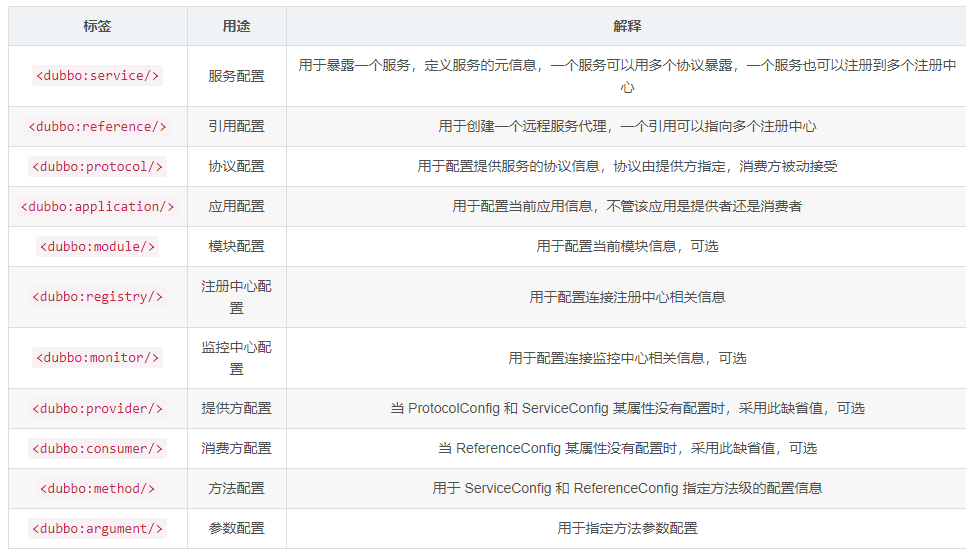Image resolution: width=966 pixels, height=558 pixels.
Task: Click the 应用配置 cell
Action: pyautogui.click(x=237, y=206)
